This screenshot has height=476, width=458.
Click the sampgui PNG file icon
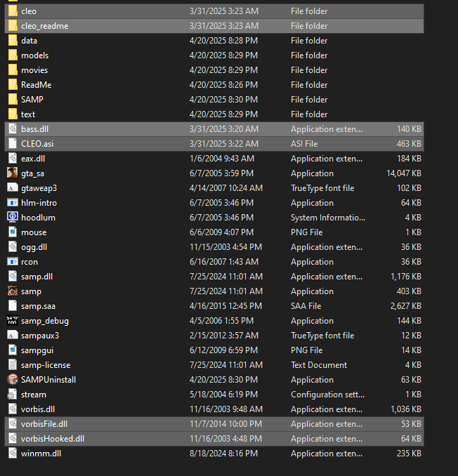[x=13, y=350]
